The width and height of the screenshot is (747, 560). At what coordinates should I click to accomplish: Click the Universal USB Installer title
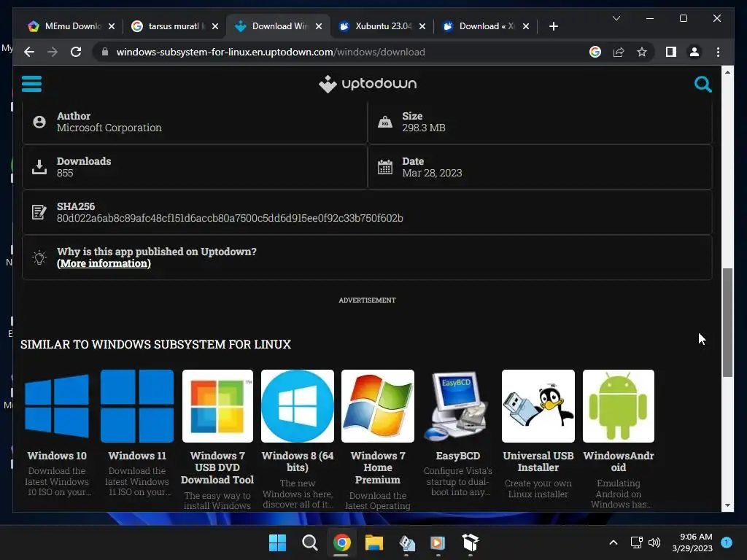[x=538, y=462]
